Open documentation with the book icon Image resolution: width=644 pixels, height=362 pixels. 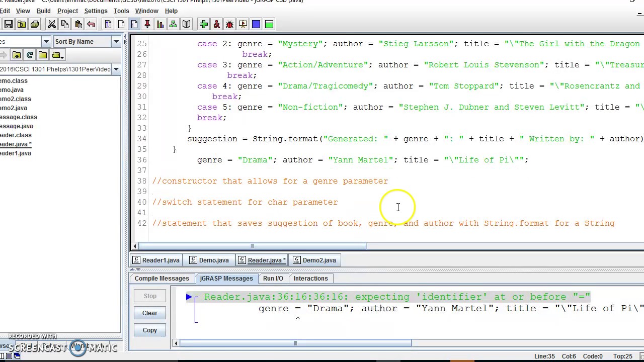tap(186, 24)
